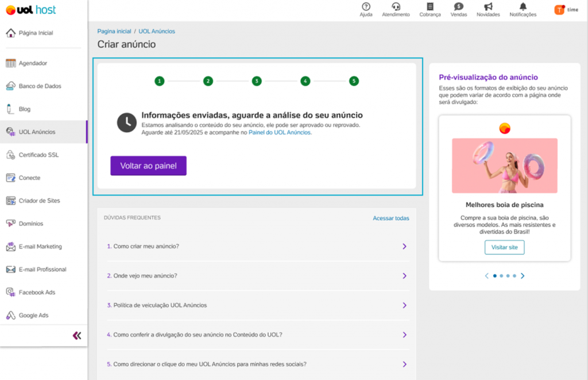Click 'Melhores boia de piscina' title
588x380 pixels.
click(x=504, y=205)
